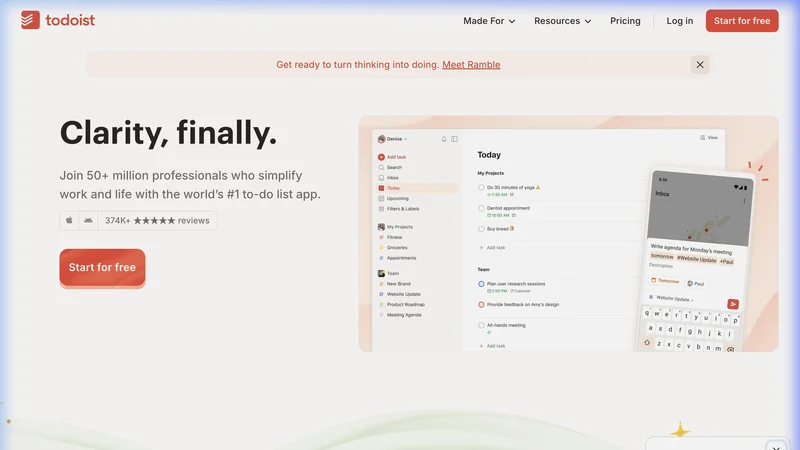Expand the Resources dropdown menu

(562, 21)
